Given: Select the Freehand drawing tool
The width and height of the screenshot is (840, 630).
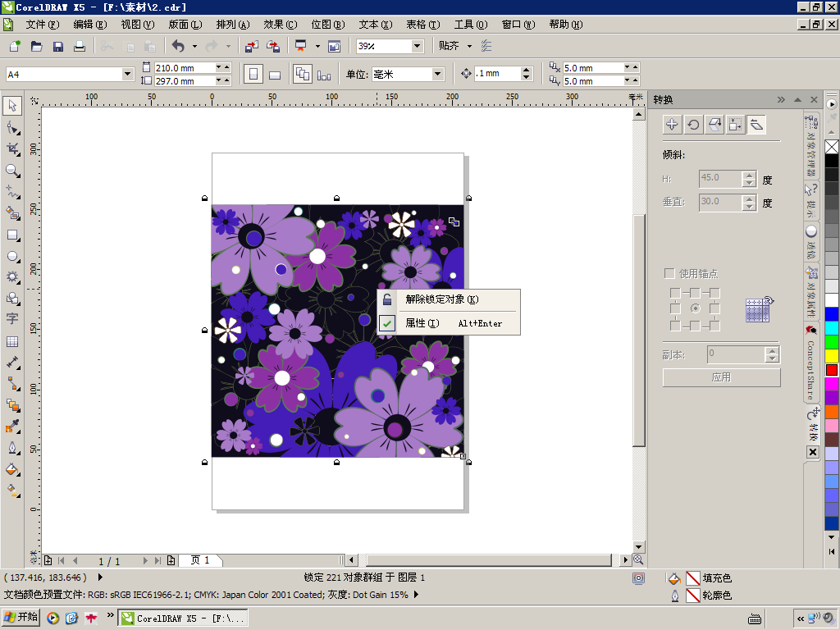Looking at the screenshot, I should tap(12, 192).
